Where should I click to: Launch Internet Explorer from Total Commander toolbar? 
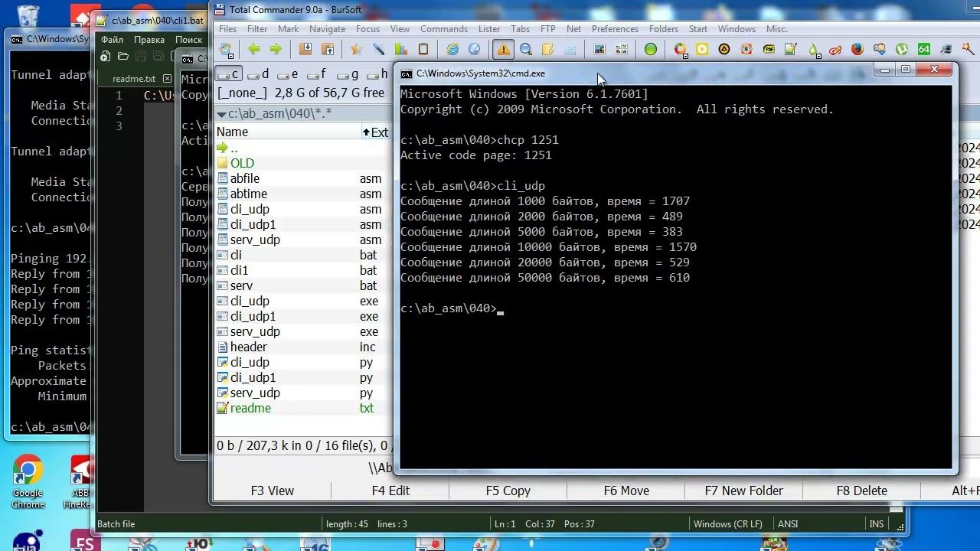[x=452, y=49]
